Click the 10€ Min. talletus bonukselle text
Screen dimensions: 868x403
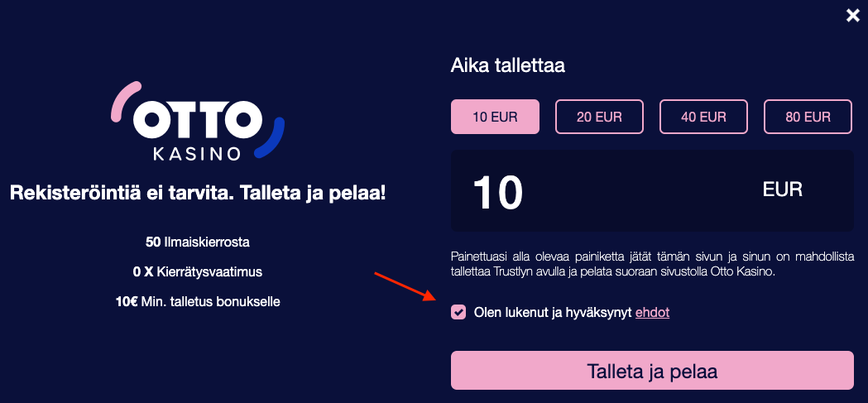pyautogui.click(x=198, y=302)
